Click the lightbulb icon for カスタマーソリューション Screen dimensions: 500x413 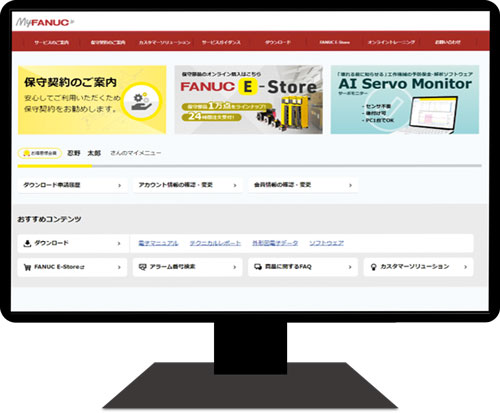coord(374,267)
